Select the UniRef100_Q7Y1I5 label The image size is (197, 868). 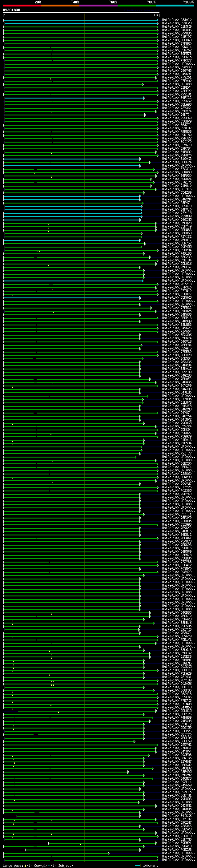click(177, 213)
